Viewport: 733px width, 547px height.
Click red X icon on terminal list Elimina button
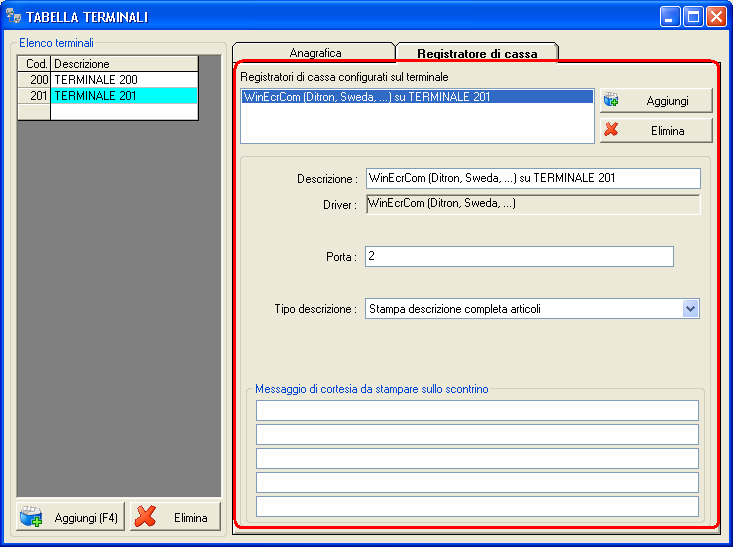tap(145, 517)
